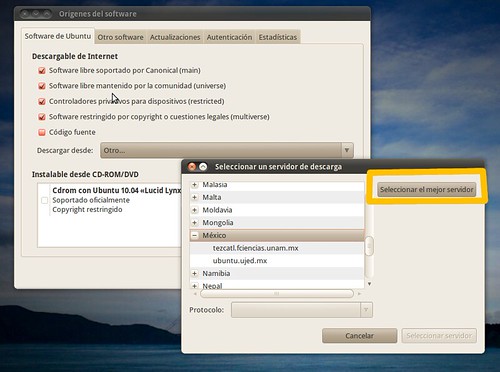Open the Actualizaciones tab
This screenshot has height=372, width=500.
[x=175, y=37]
